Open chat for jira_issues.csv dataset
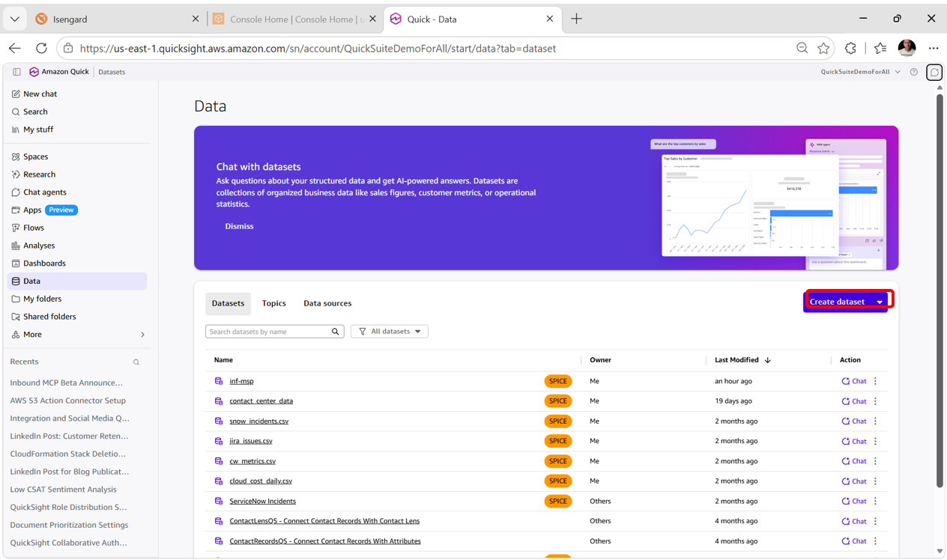Image resolution: width=947 pixels, height=560 pixels. coord(854,441)
